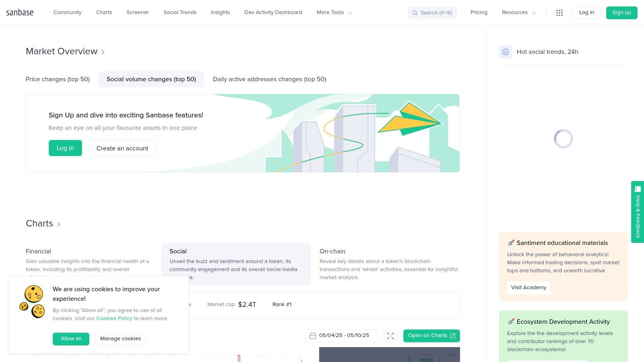Switch to the On-chain charts tab
This screenshot has height=362, width=644.
[x=389, y=264]
